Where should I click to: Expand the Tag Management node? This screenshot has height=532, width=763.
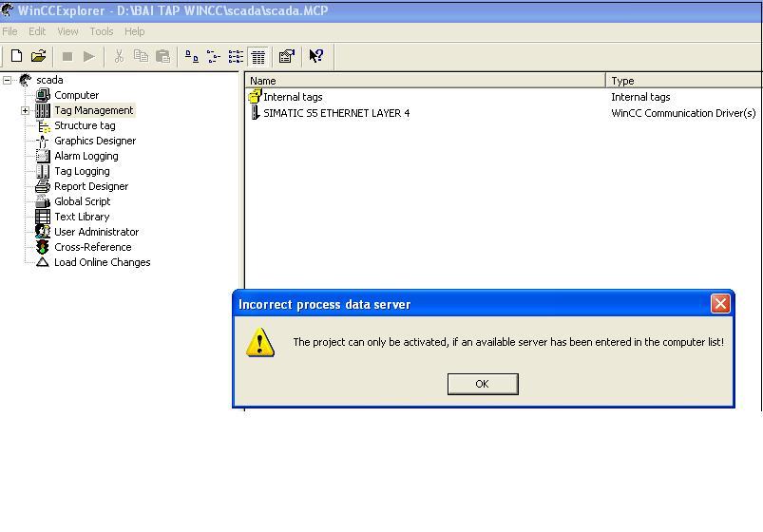[25, 111]
